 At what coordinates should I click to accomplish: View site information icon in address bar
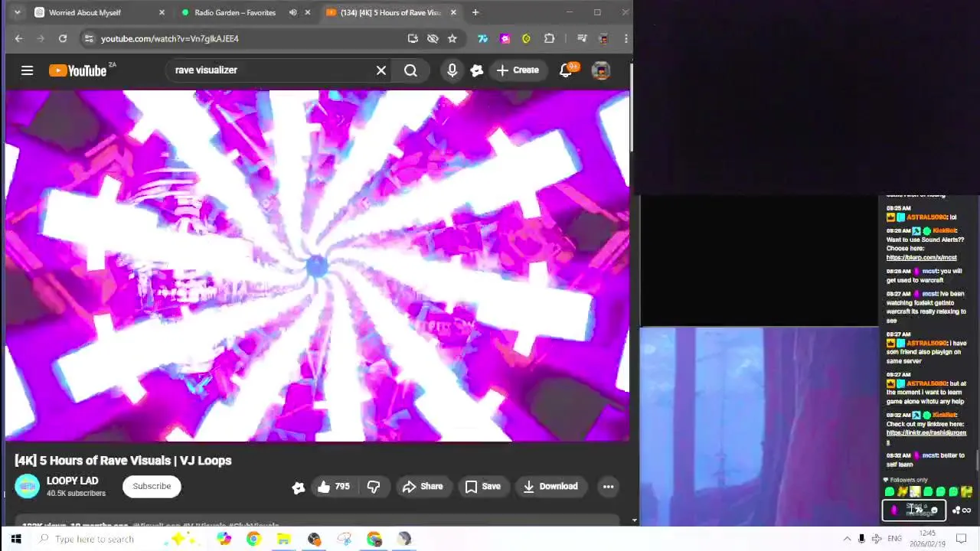tap(89, 38)
